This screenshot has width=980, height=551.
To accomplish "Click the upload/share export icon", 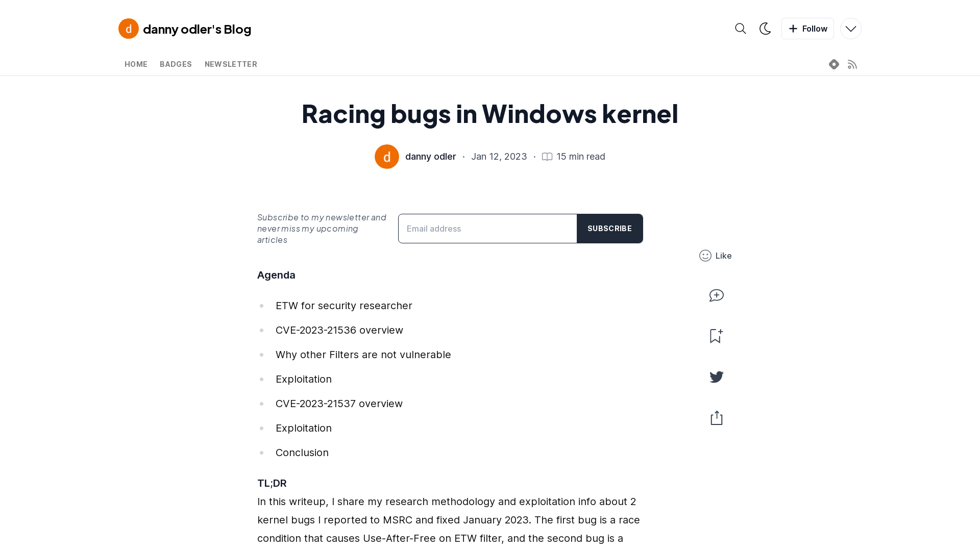I will [716, 418].
